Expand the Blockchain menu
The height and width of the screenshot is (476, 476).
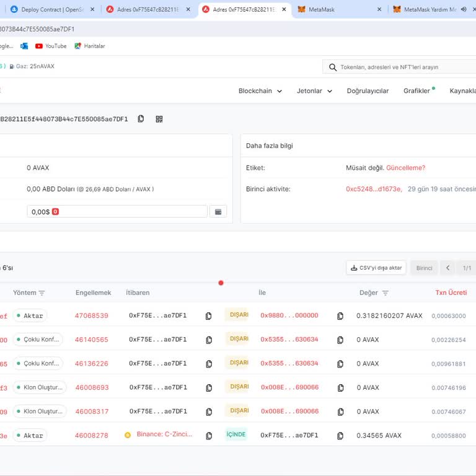(x=260, y=90)
